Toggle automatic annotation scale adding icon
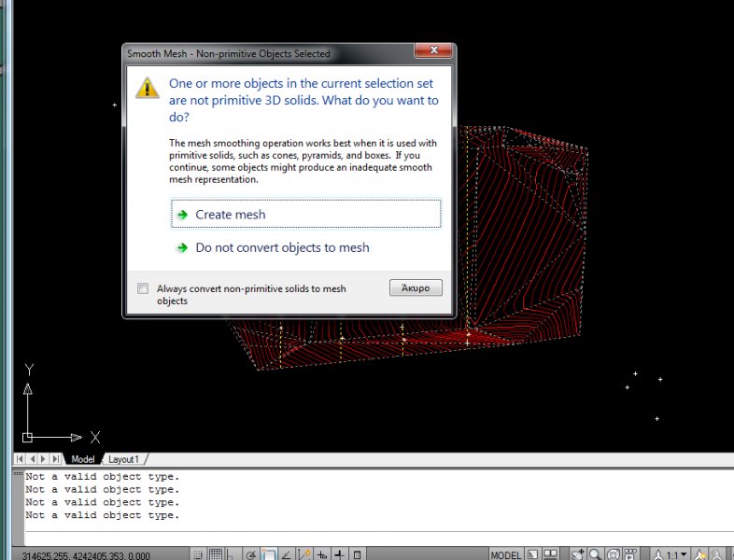734x560 pixels. [x=717, y=554]
